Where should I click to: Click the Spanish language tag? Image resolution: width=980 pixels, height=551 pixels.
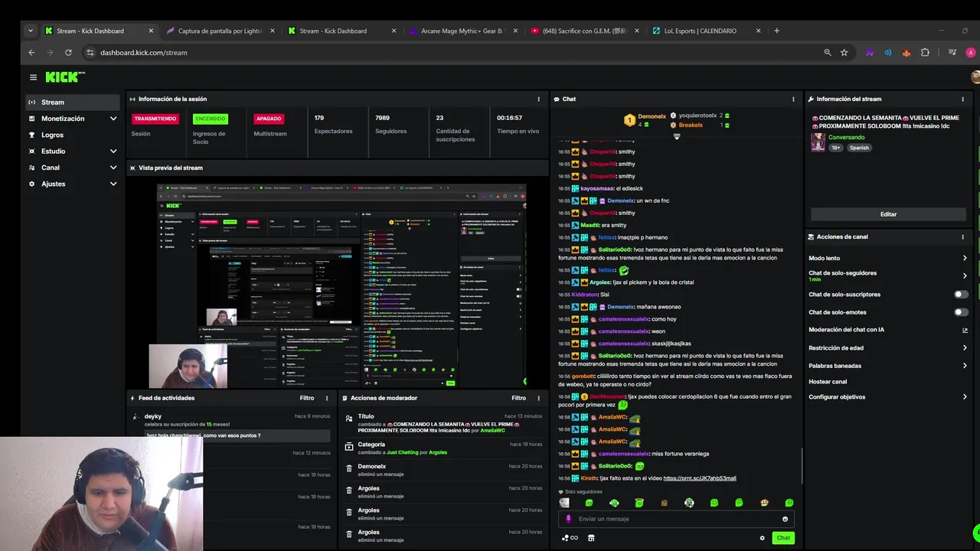[859, 148]
